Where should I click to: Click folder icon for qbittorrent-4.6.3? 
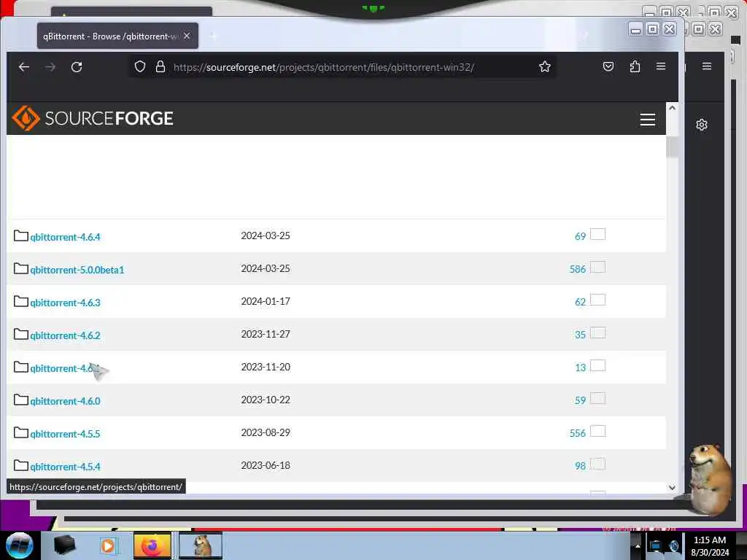coord(21,301)
